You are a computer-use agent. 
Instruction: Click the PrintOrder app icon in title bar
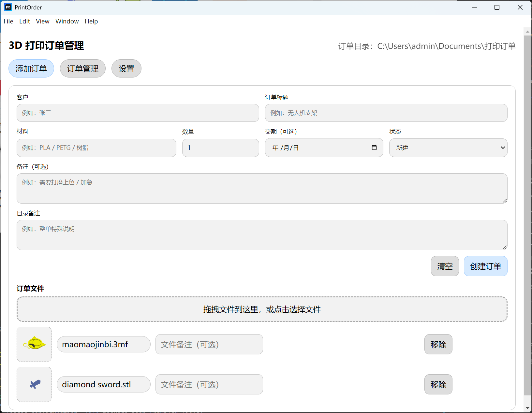click(8, 7)
